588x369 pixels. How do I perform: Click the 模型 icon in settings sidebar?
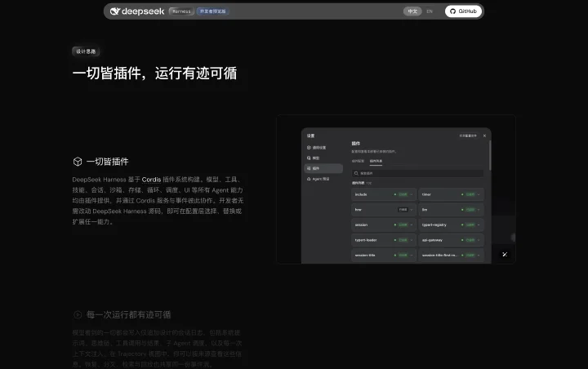[x=309, y=158]
